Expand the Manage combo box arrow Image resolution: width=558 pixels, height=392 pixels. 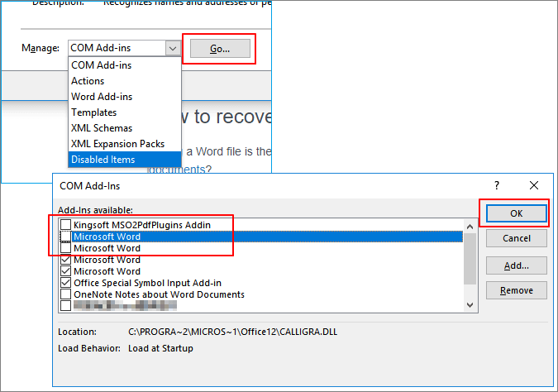[172, 49]
